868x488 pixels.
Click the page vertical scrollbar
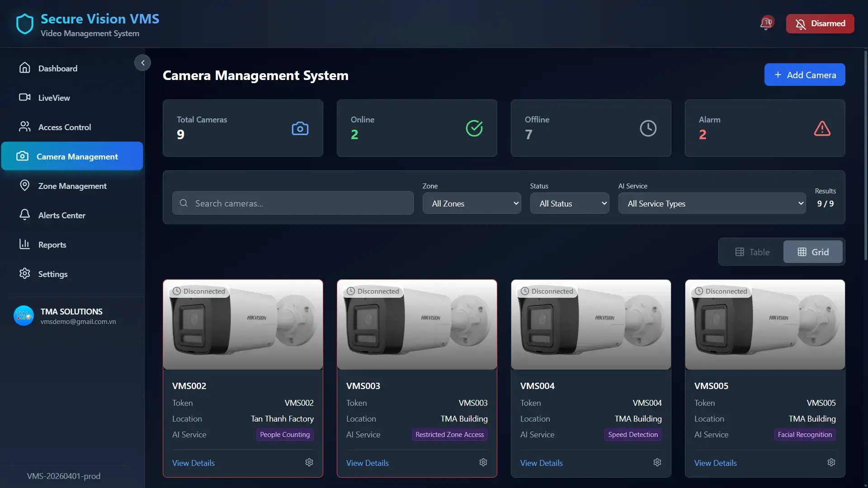[865, 155]
